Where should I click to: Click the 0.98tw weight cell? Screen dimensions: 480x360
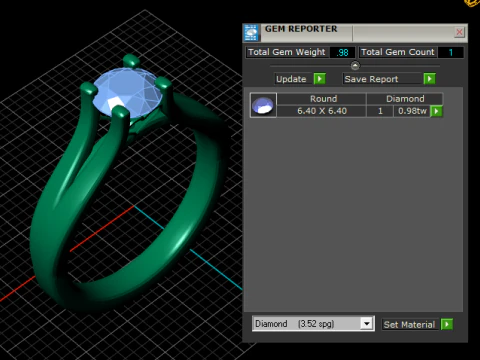click(x=412, y=111)
